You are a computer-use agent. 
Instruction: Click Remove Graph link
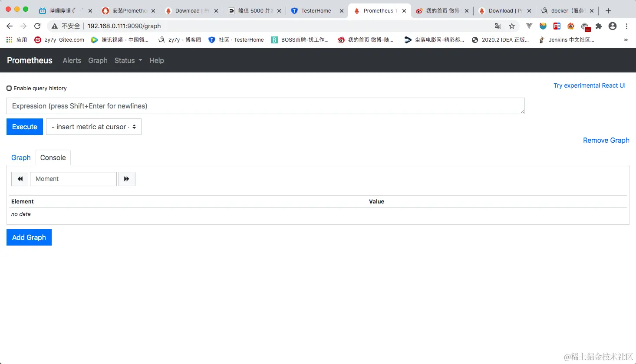click(606, 140)
